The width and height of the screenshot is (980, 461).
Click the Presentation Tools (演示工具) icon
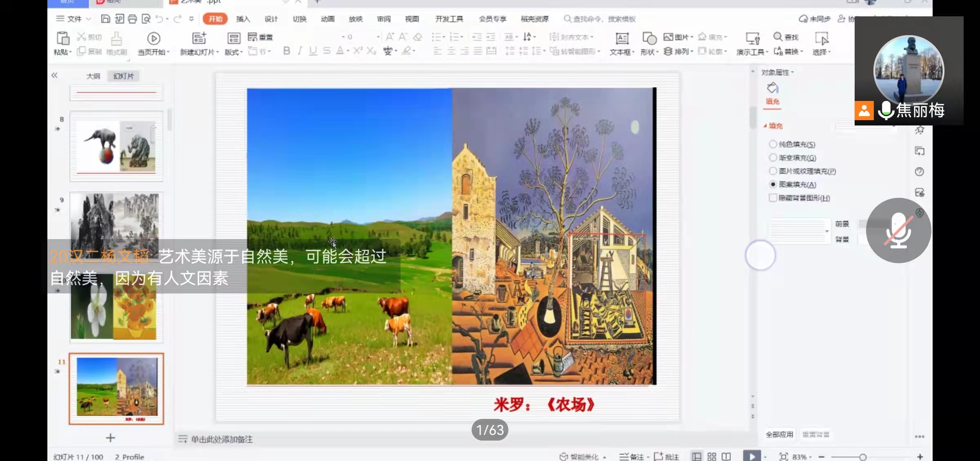click(x=753, y=38)
